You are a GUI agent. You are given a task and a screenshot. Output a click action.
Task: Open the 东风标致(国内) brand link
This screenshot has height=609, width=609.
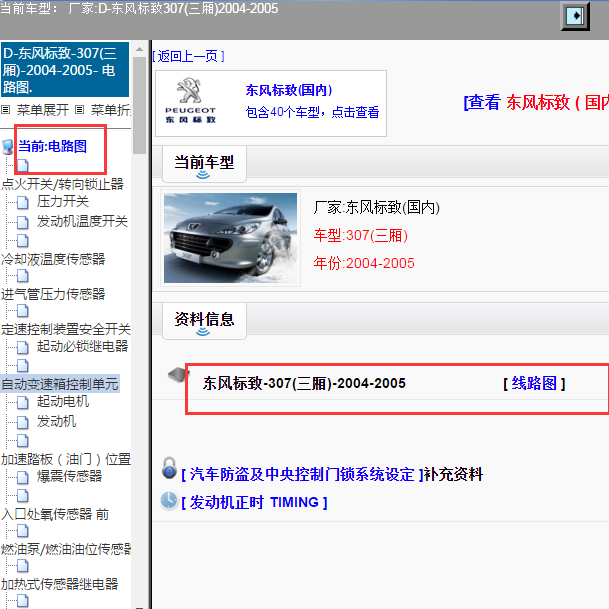coord(289,90)
